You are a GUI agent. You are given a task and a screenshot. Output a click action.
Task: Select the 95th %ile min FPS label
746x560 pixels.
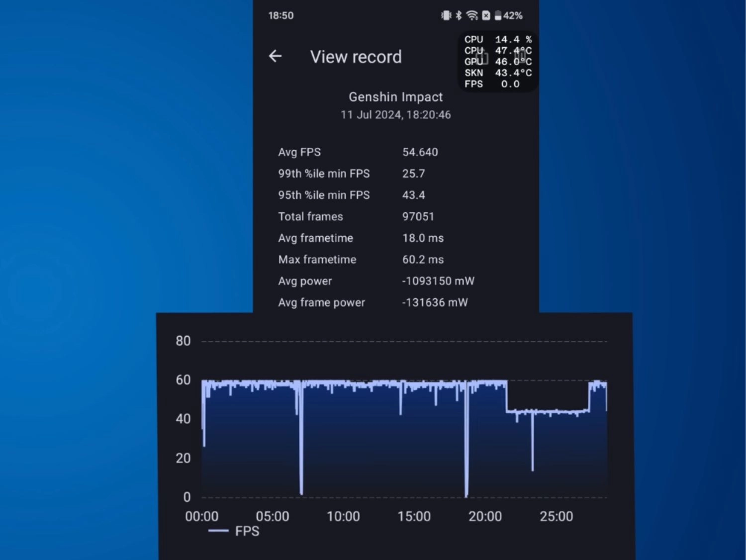[324, 195]
